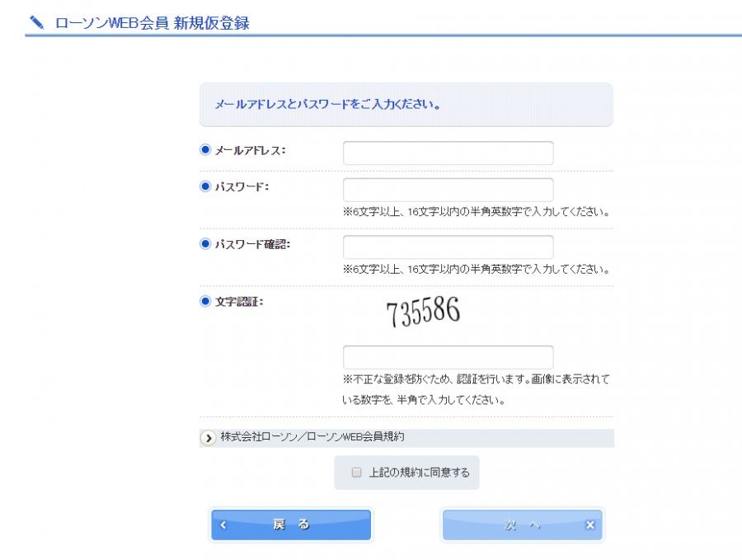The width and height of the screenshot is (742, 560).
Task: Click the left arrow icon on 戻る button
Action: coord(223,525)
